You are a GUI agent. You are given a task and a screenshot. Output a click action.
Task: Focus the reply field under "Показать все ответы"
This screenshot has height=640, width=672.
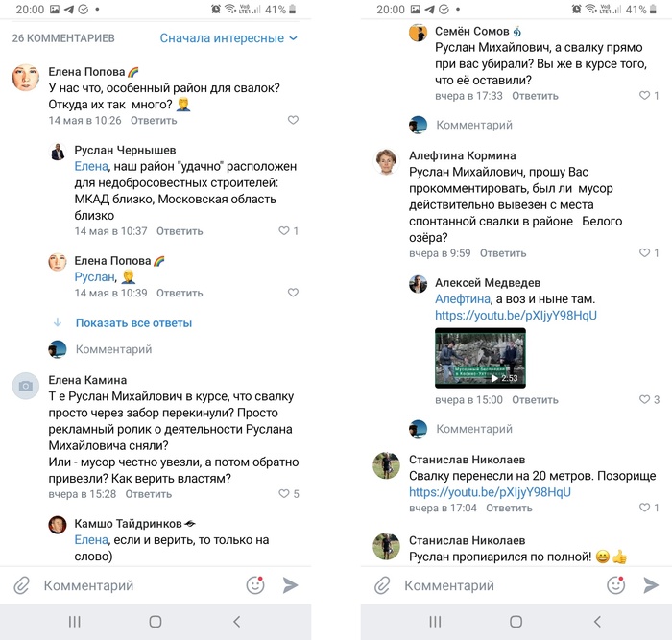pyautogui.click(x=114, y=349)
